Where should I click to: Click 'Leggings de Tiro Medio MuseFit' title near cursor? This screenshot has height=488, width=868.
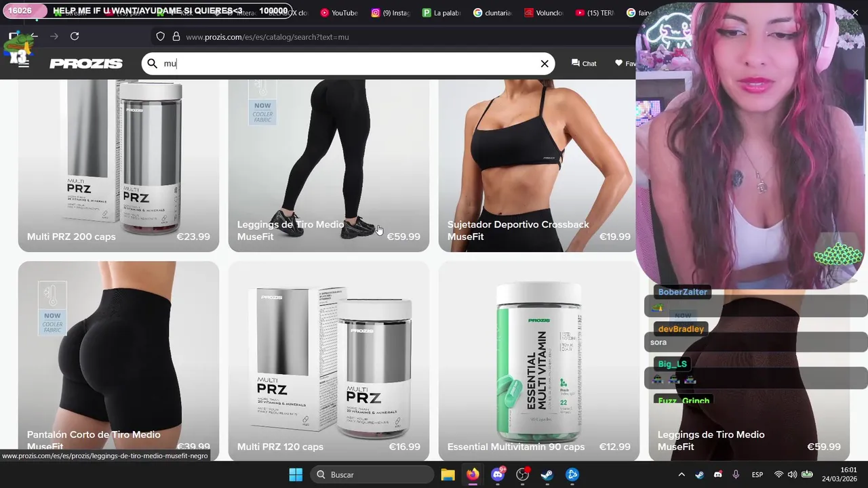290,230
